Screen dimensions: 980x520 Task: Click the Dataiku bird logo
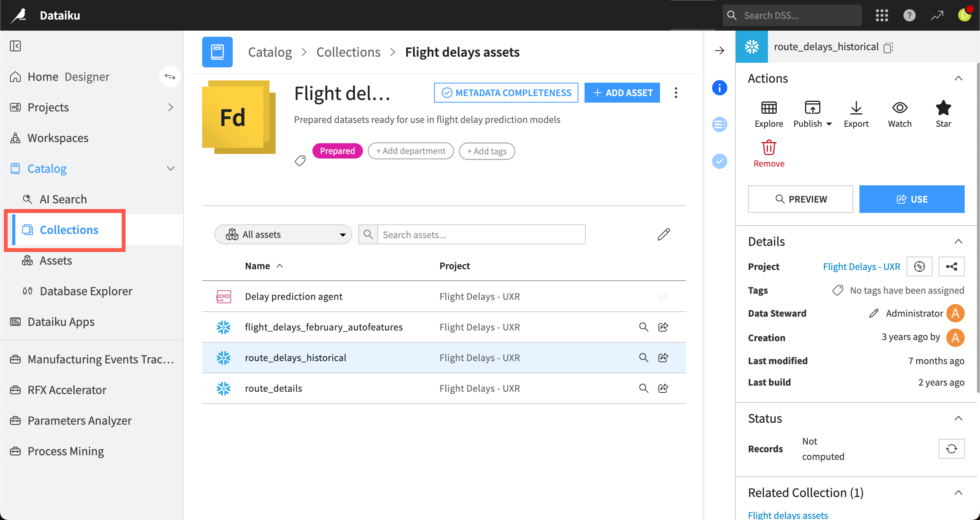point(19,15)
